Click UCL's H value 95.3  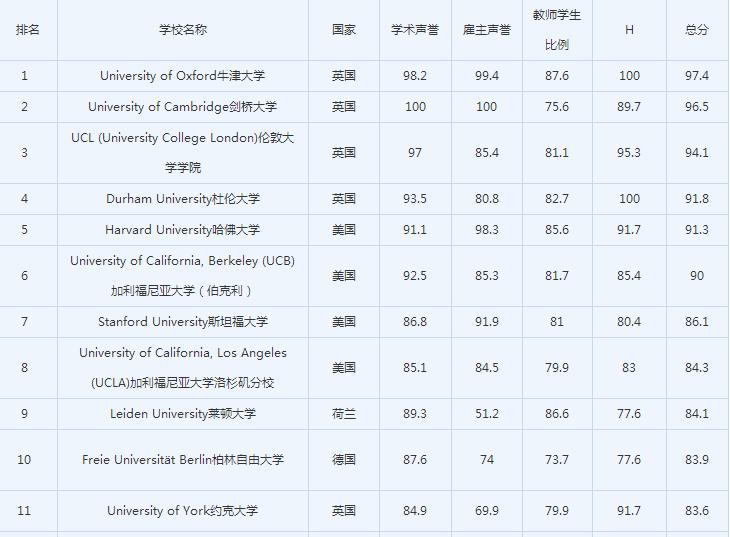coord(629,153)
